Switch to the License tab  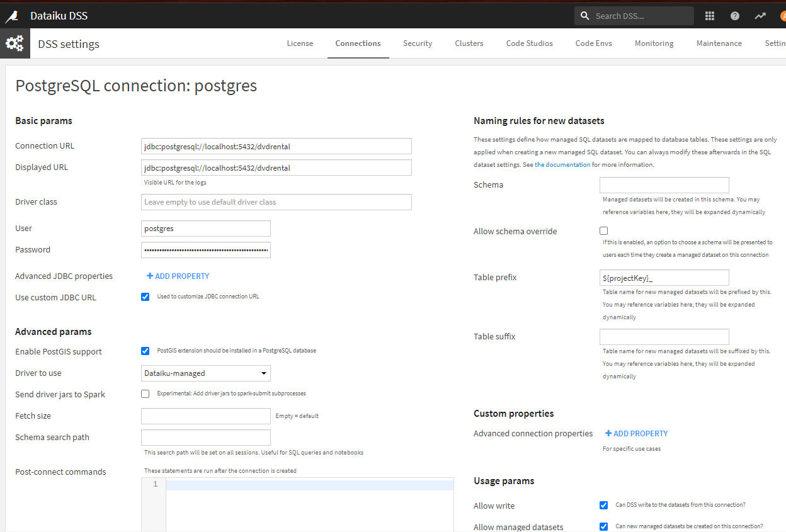[300, 43]
